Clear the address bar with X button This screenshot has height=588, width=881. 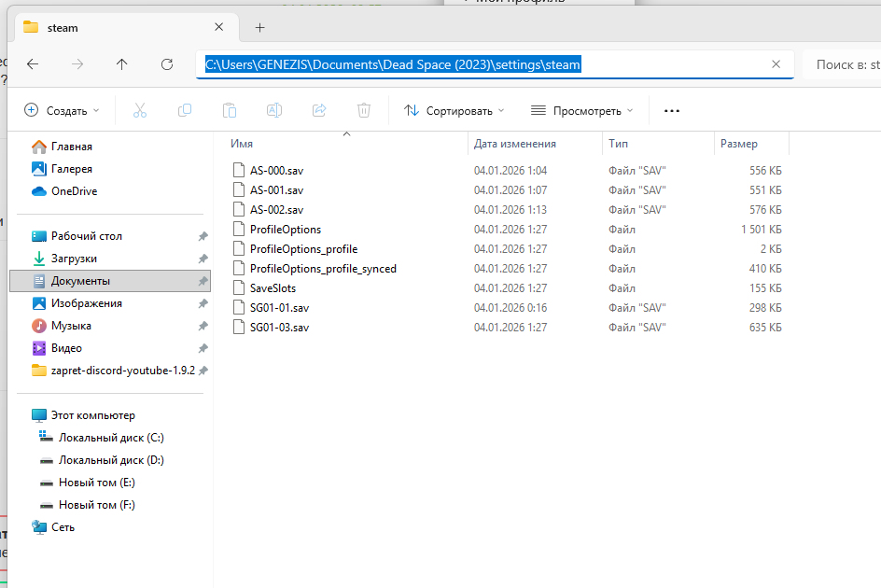[776, 64]
